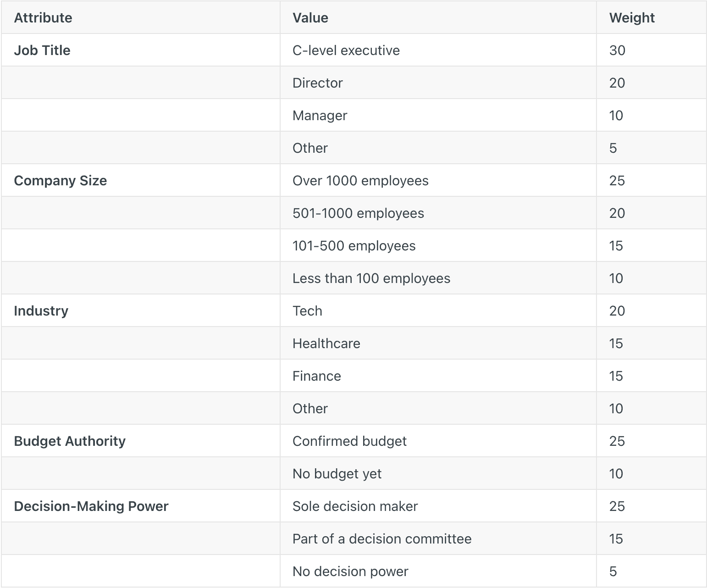Click the Weight column header

(632, 18)
